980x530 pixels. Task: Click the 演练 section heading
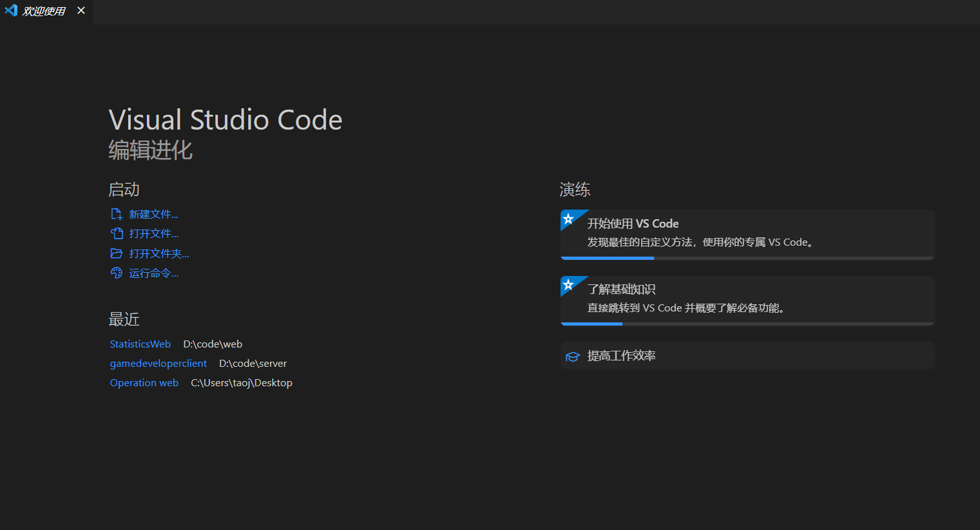575,190
